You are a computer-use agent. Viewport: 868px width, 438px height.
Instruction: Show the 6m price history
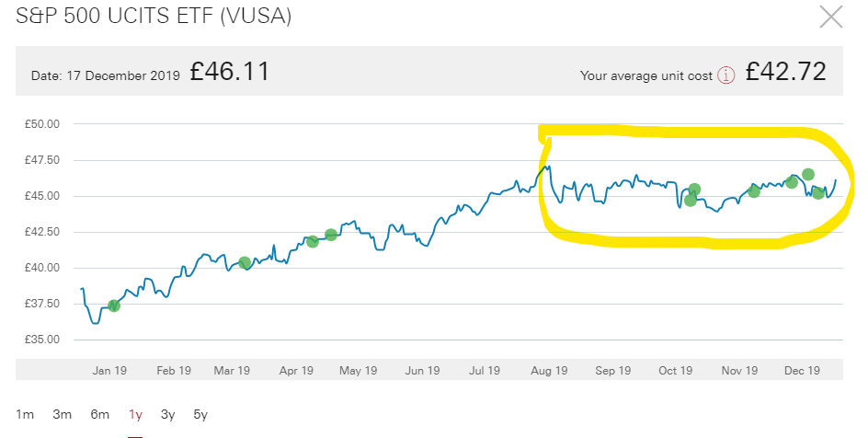(x=99, y=414)
